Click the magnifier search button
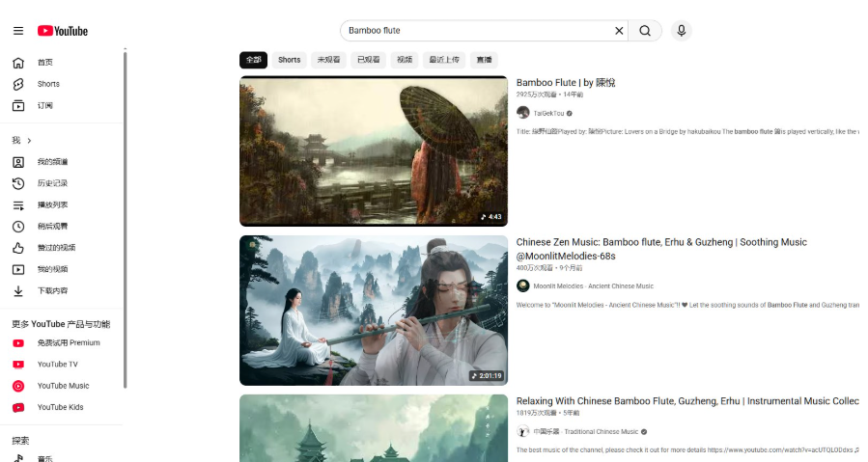 click(x=645, y=31)
